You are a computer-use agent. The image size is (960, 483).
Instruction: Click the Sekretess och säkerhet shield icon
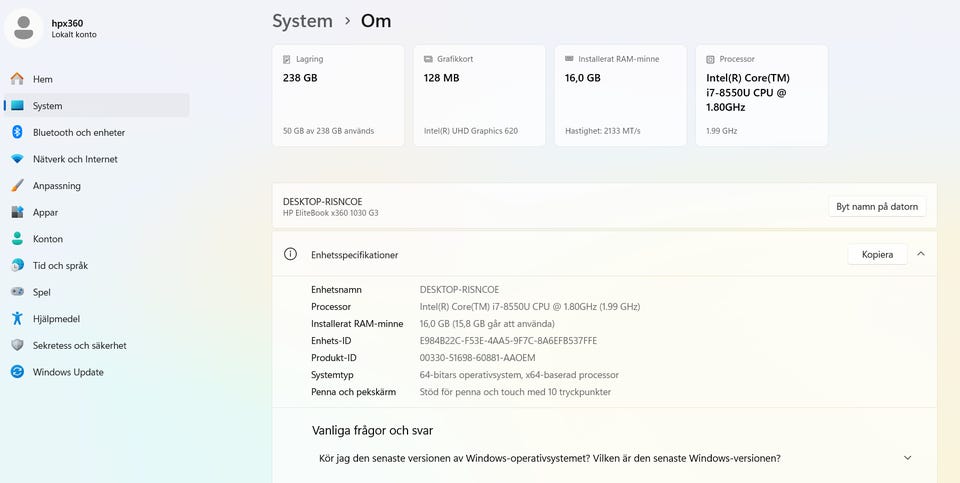[x=17, y=345]
